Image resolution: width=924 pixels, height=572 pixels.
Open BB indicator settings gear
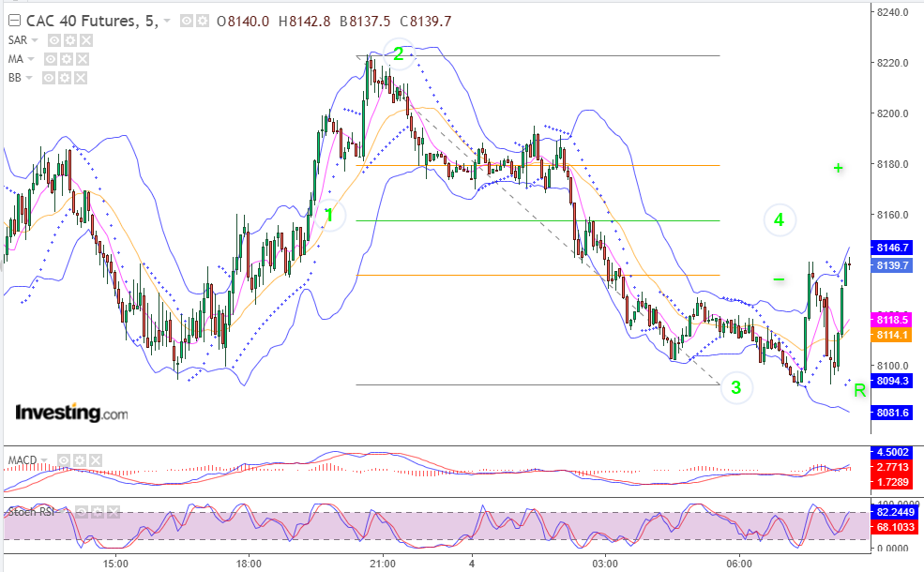click(x=65, y=78)
